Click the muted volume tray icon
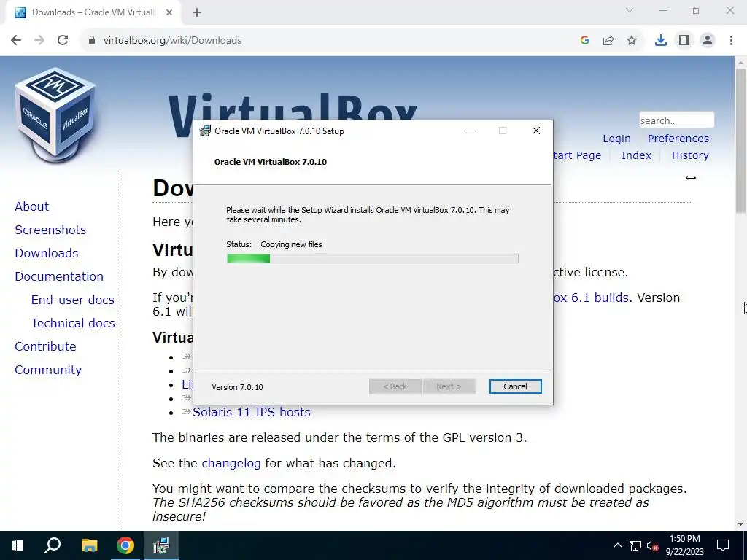The height and width of the screenshot is (560, 747). tap(653, 545)
